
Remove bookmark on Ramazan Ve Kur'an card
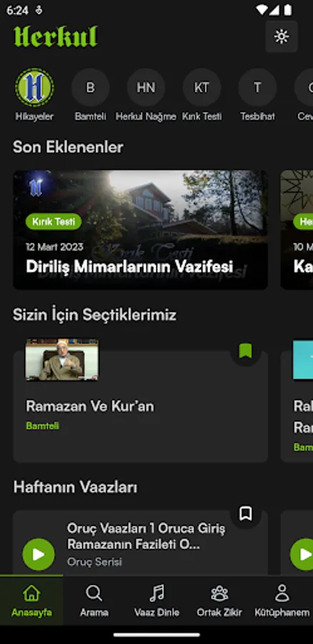(x=245, y=351)
